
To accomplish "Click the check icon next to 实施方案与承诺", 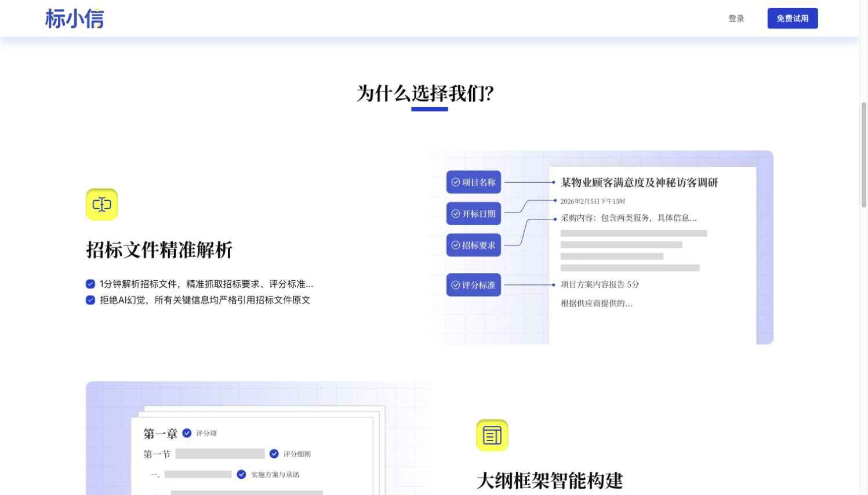I will point(242,475).
